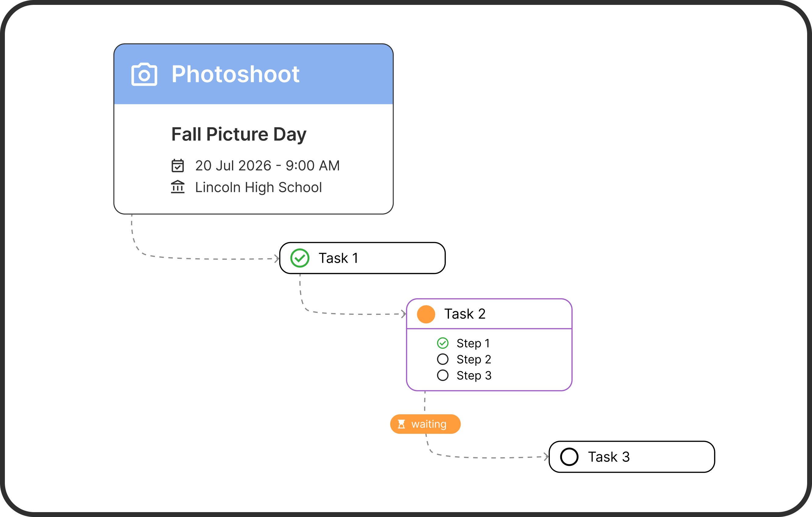Click the green checkmark on Task 1
The height and width of the screenshot is (517, 812).
(300, 258)
